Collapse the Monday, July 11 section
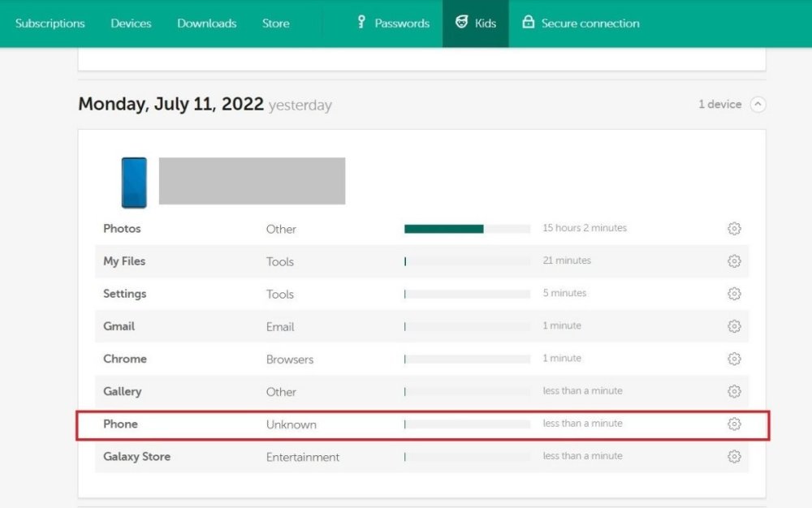 click(x=758, y=105)
